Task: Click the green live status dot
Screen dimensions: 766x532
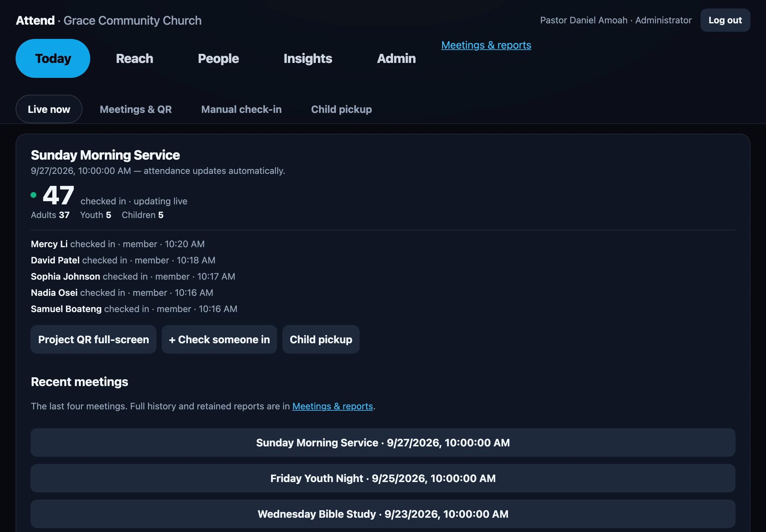Action: pos(33,195)
